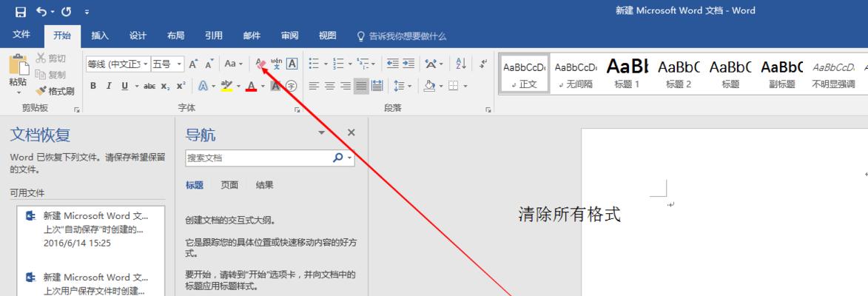Click the Sort (A-Z) icon
The height and width of the screenshot is (296, 868).
(461, 64)
